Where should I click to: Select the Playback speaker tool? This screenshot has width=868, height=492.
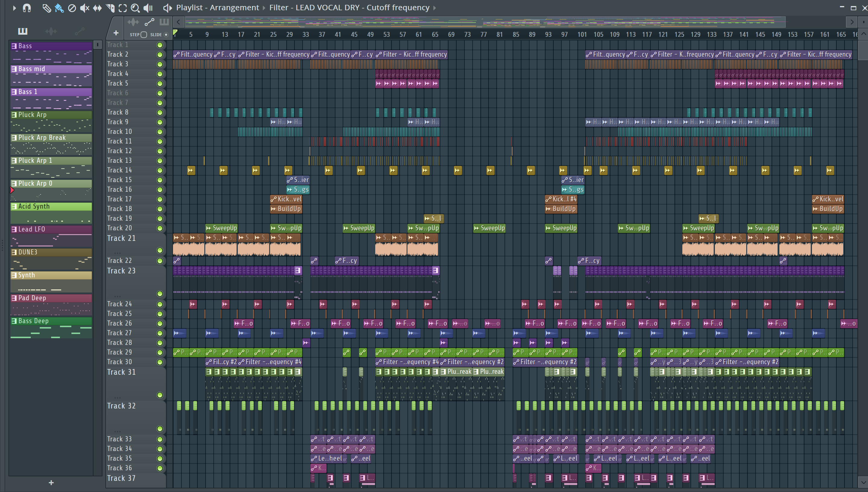pyautogui.click(x=148, y=8)
